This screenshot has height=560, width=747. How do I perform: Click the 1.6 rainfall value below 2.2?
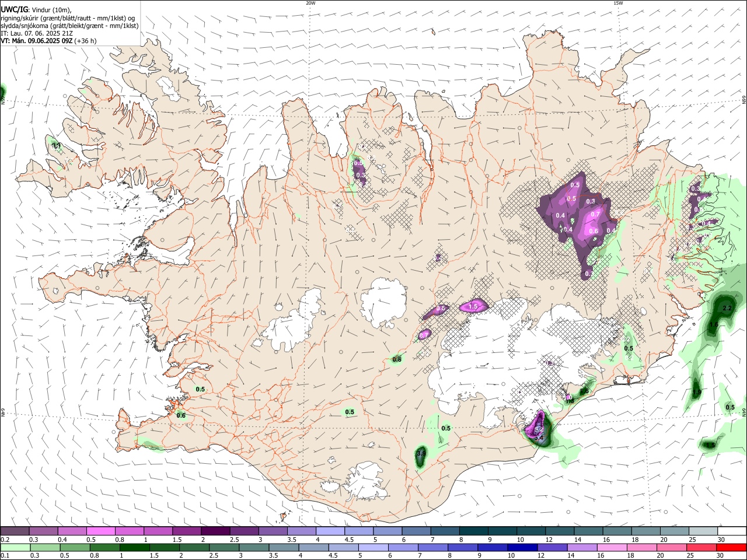[713, 325]
